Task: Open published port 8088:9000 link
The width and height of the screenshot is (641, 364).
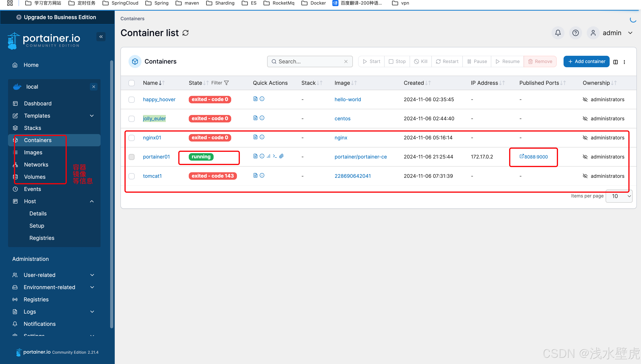Action: (x=534, y=157)
